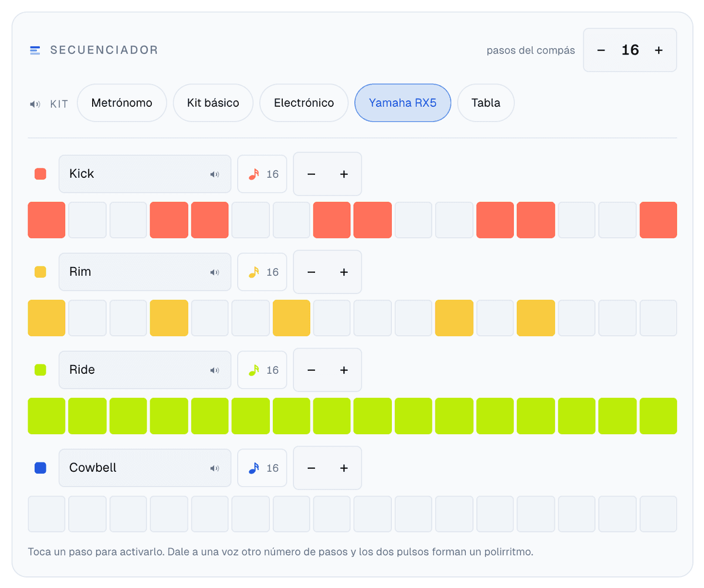Click the speaker icon in Cowbell voice field

(x=215, y=468)
